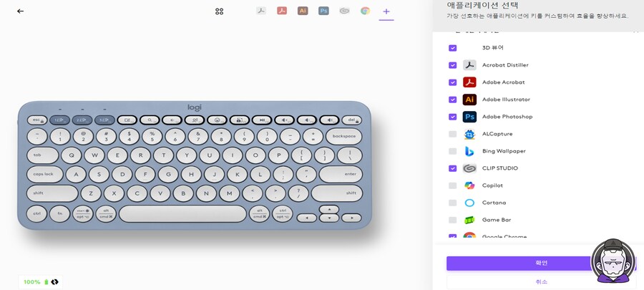Image resolution: width=644 pixels, height=290 pixels.
Task: Switch to the Google Chrome profile tab
Action: click(365, 11)
